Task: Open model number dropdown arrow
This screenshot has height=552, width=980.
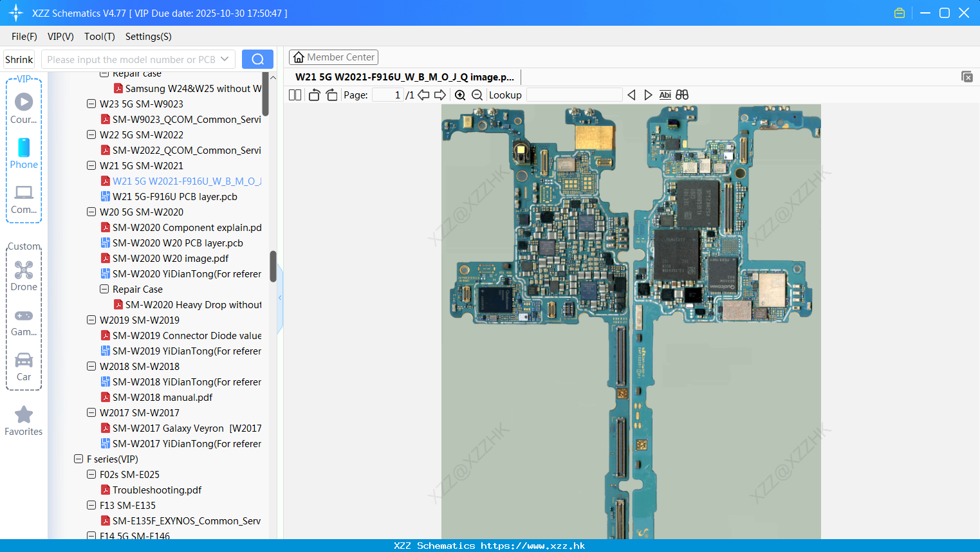Action: pyautogui.click(x=225, y=59)
